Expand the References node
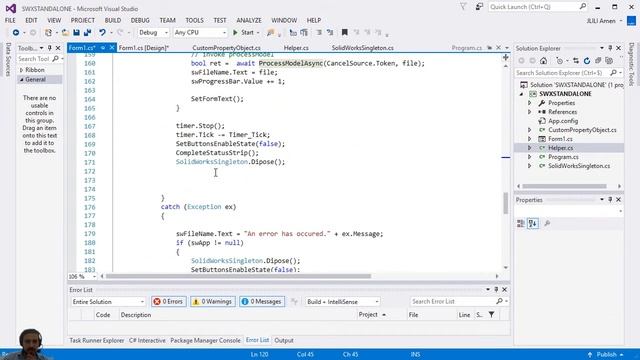Image resolution: width=640 pixels, height=360 pixels. click(530, 112)
